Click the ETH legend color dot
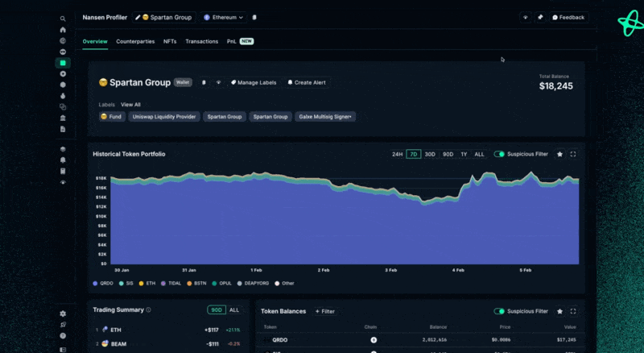This screenshot has width=644, height=353. (142, 284)
